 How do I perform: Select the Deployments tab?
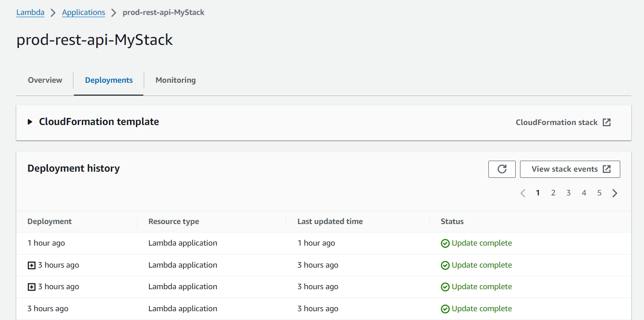(109, 80)
